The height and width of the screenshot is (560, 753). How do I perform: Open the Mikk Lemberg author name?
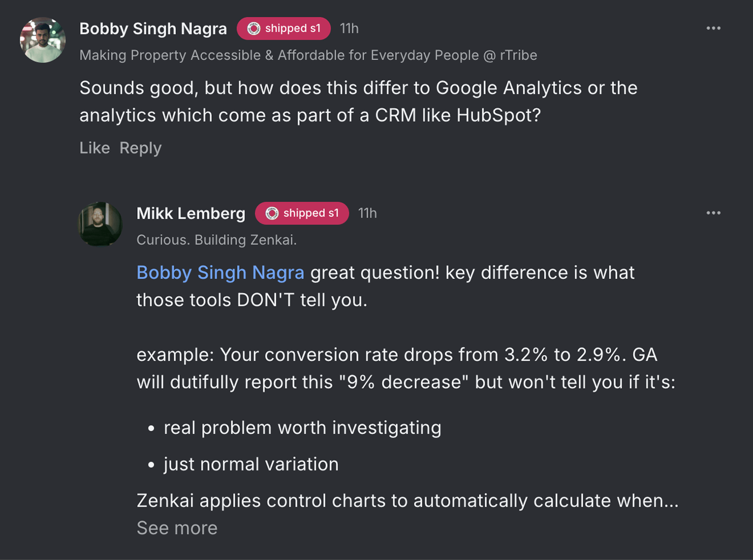190,213
